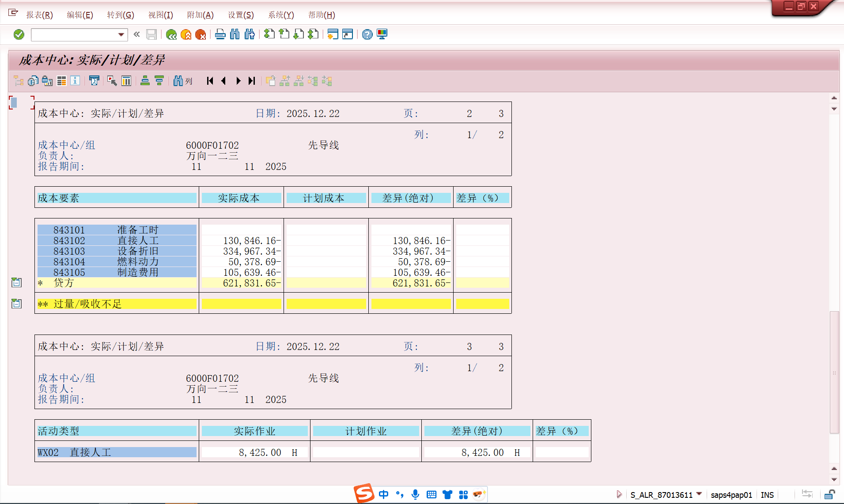Click the 列 column search button
The width and height of the screenshot is (844, 504).
click(x=183, y=81)
